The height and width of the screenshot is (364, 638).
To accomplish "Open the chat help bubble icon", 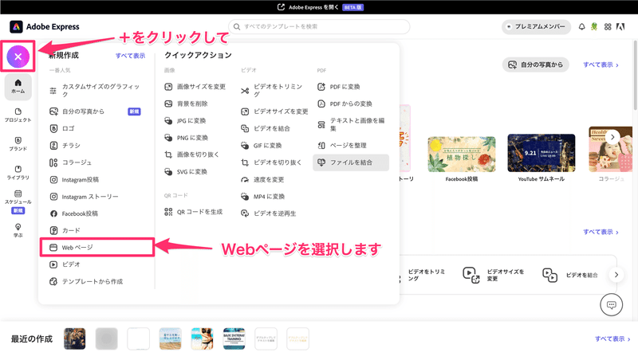I will coord(611,305).
